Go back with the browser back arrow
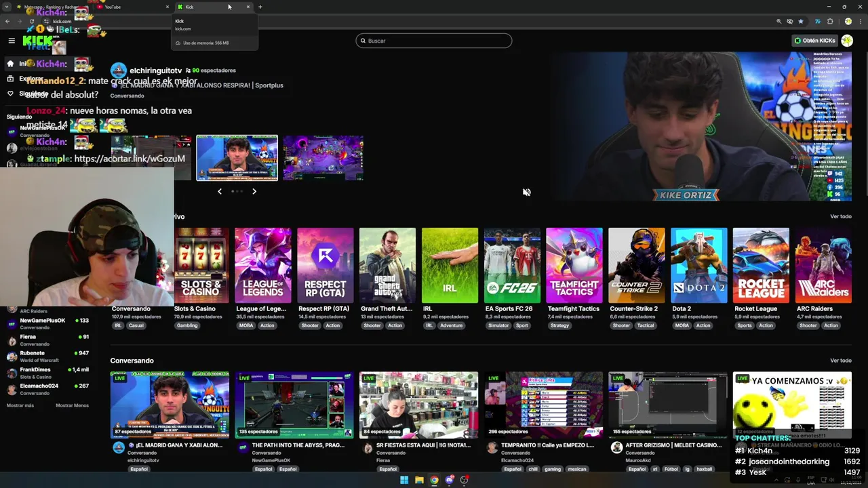Image resolution: width=868 pixels, height=488 pixels. click(7, 21)
